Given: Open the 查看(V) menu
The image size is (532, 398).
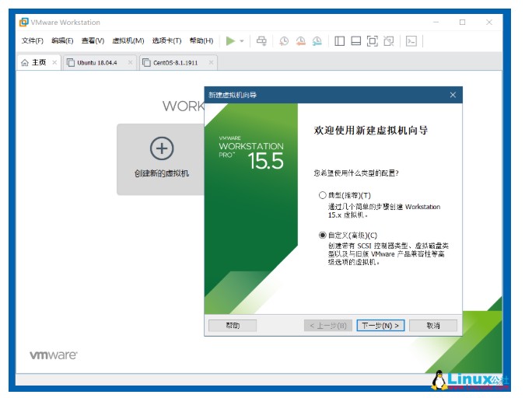Looking at the screenshot, I should coord(93,40).
